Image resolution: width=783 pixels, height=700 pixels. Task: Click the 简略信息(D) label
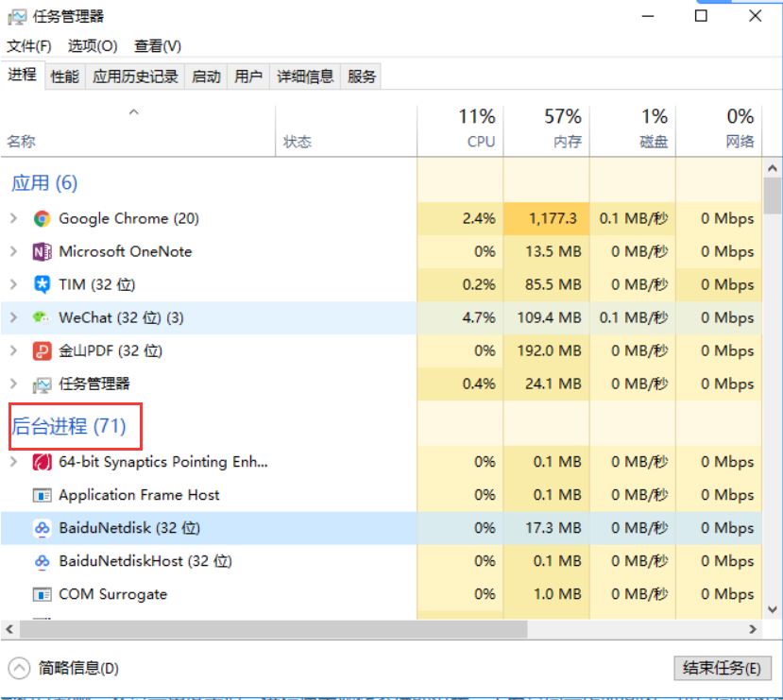(78, 668)
